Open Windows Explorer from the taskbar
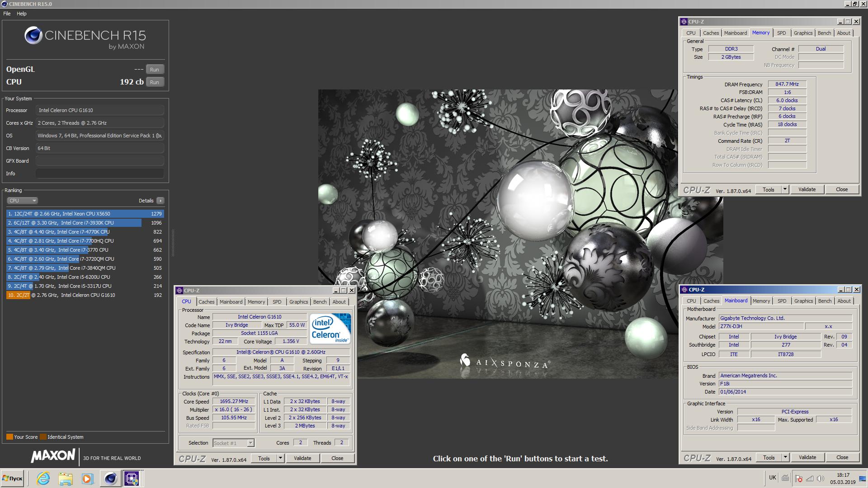 pyautogui.click(x=66, y=479)
